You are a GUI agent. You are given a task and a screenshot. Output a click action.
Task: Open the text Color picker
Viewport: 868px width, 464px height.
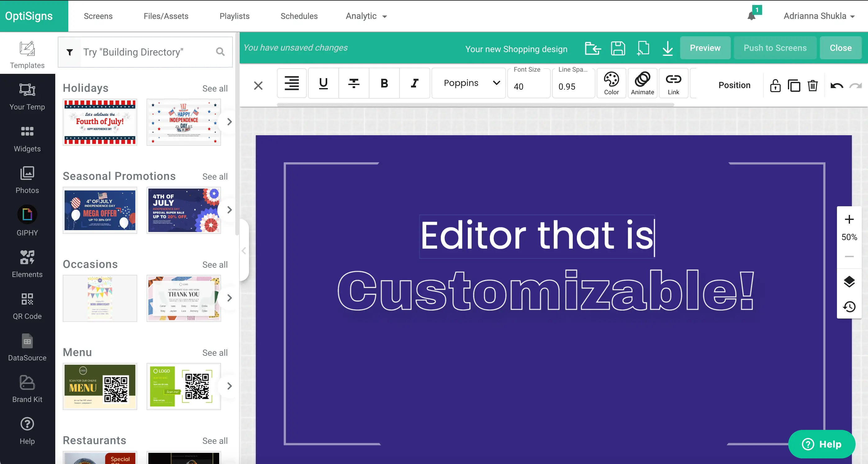pyautogui.click(x=611, y=83)
